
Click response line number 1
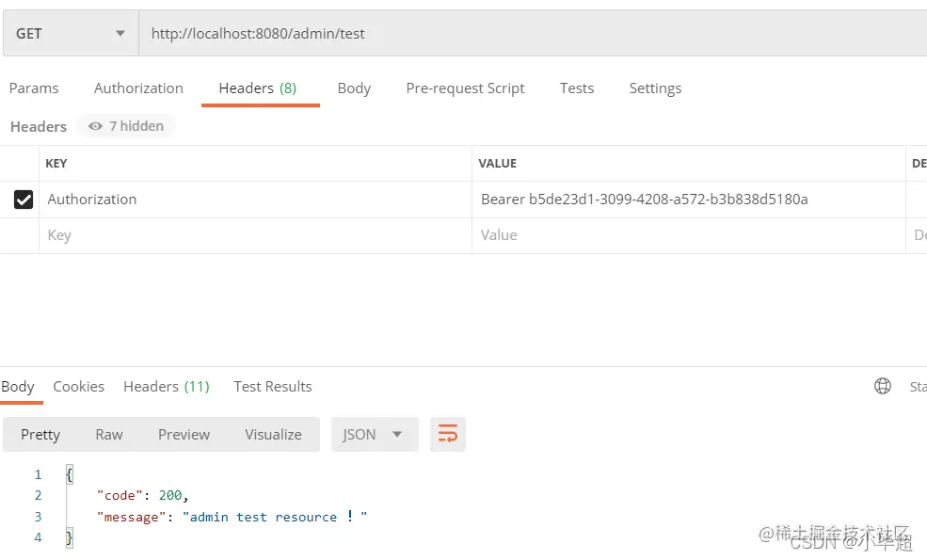click(x=38, y=475)
